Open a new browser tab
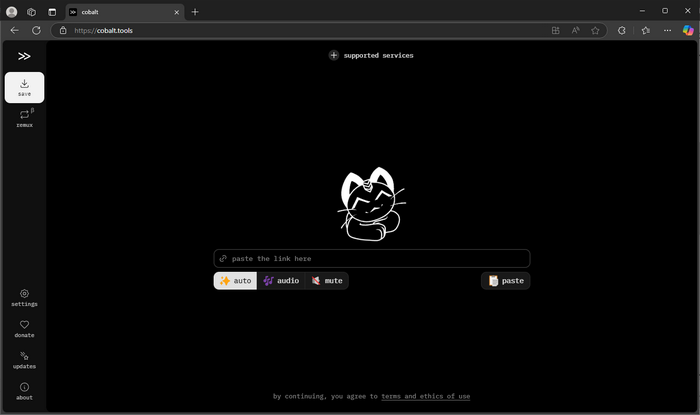Image resolution: width=700 pixels, height=415 pixels. (x=195, y=11)
